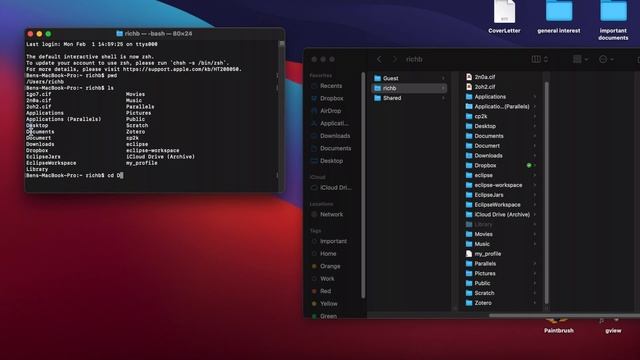The height and width of the screenshot is (360, 640).
Task: Select CoverLetter file on desktop
Action: (504, 17)
